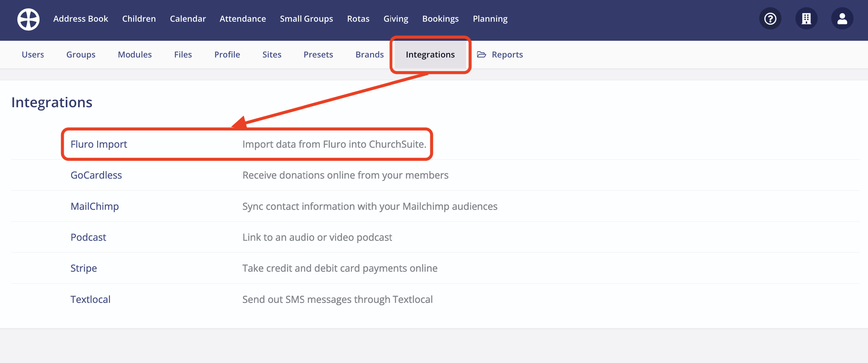This screenshot has height=363, width=868.
Task: Switch to the Integrations tab
Action: coord(430,54)
